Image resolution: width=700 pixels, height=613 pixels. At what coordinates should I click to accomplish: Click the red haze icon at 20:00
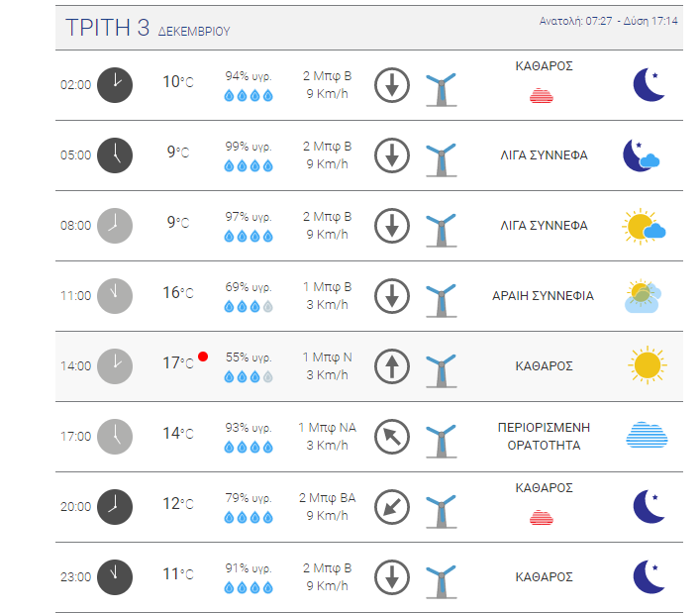click(x=541, y=517)
